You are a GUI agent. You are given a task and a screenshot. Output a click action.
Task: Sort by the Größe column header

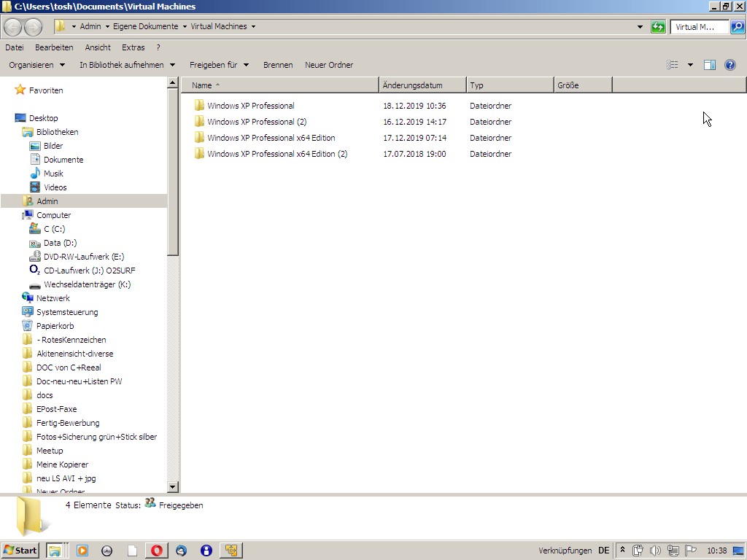pyautogui.click(x=583, y=85)
